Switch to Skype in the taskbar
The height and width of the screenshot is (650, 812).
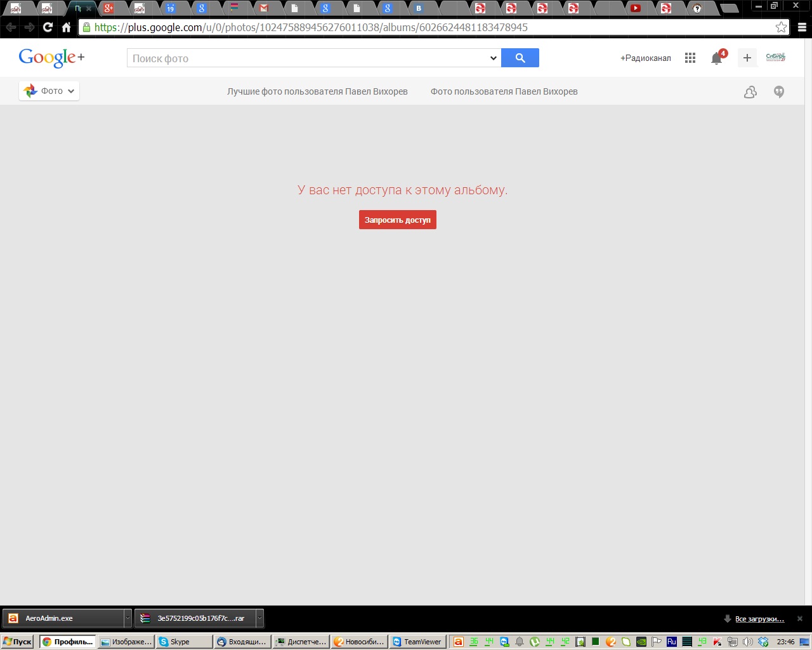184,642
